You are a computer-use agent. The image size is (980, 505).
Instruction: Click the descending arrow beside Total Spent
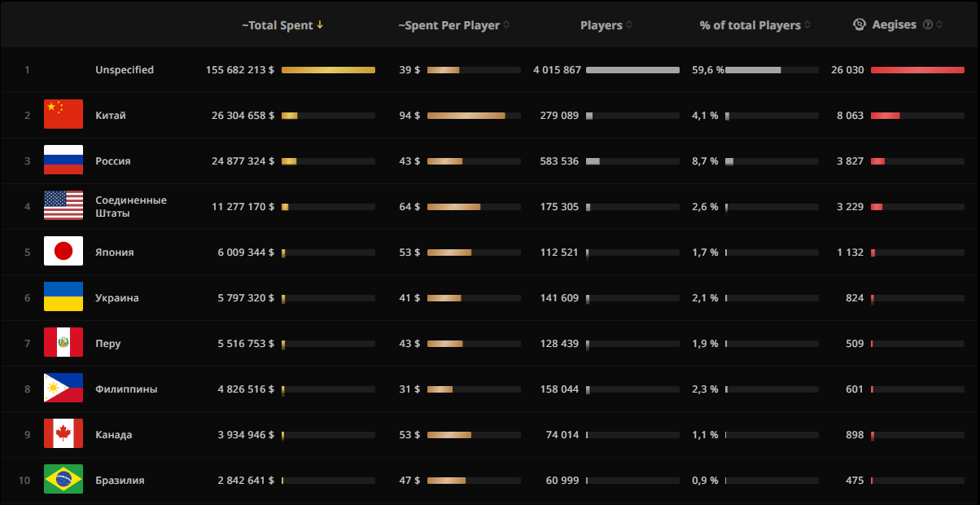(x=320, y=25)
